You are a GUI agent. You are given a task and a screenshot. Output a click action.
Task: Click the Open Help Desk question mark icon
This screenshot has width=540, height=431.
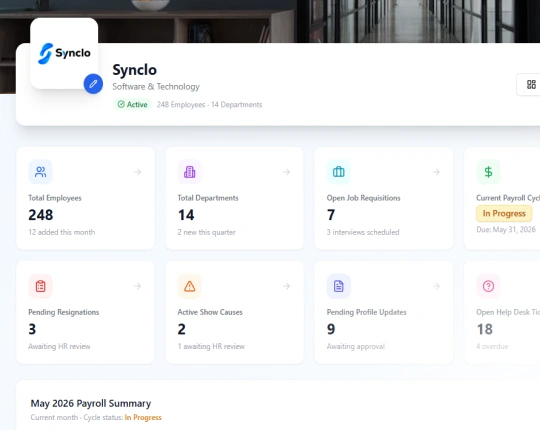click(488, 286)
